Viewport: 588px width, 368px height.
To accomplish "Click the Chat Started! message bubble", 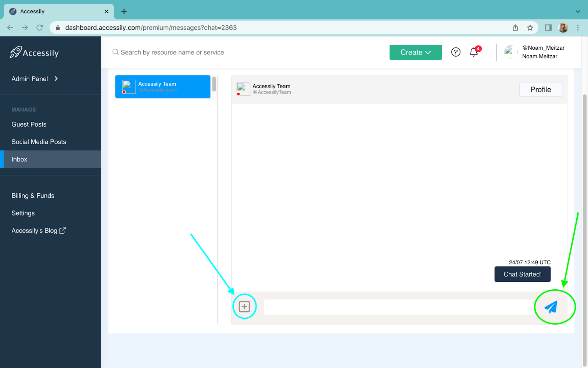I will click(523, 274).
